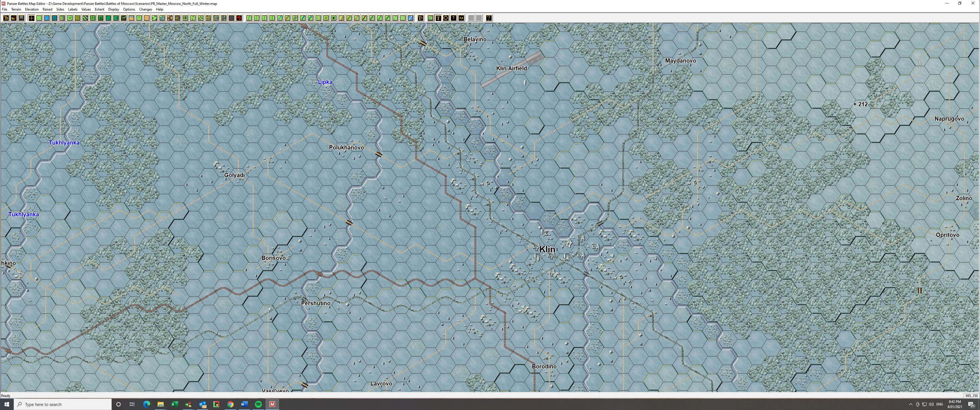Open the Raised menu
The height and width of the screenshot is (410, 980).
click(48, 9)
